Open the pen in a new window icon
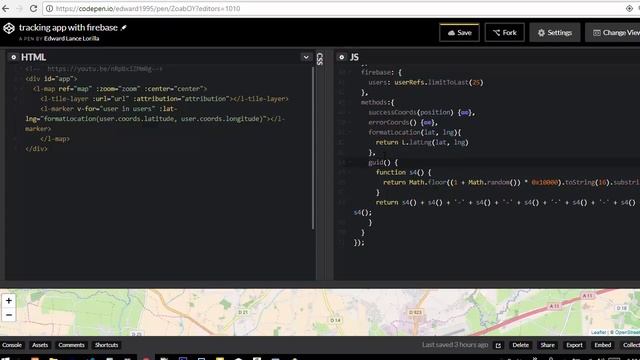640x360 pixels. pyautogui.click(x=498, y=345)
